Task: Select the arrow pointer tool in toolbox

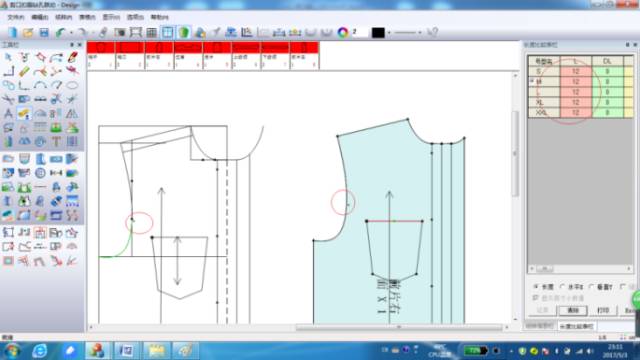Action: click(8, 57)
